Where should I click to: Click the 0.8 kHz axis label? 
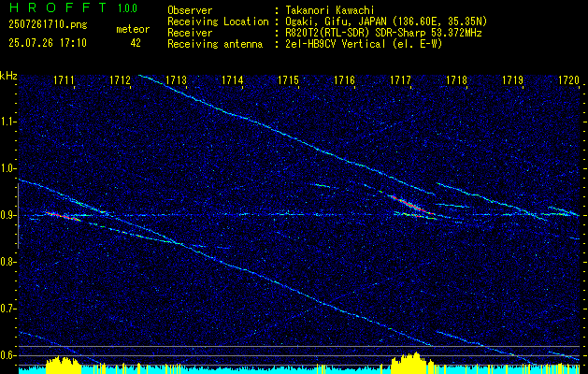[8, 262]
